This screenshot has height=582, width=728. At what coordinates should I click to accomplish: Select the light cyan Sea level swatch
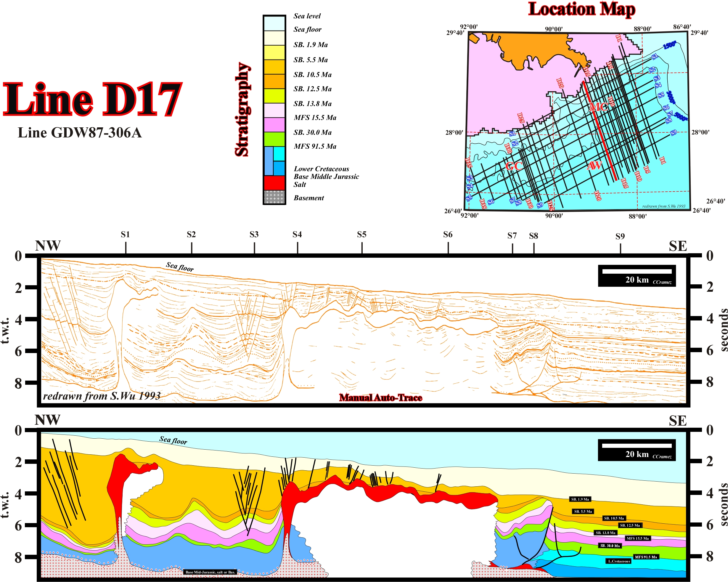click(x=274, y=23)
